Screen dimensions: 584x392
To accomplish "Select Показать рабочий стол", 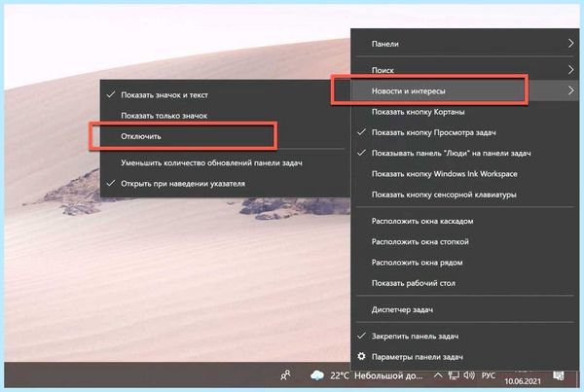I will (x=465, y=283).
